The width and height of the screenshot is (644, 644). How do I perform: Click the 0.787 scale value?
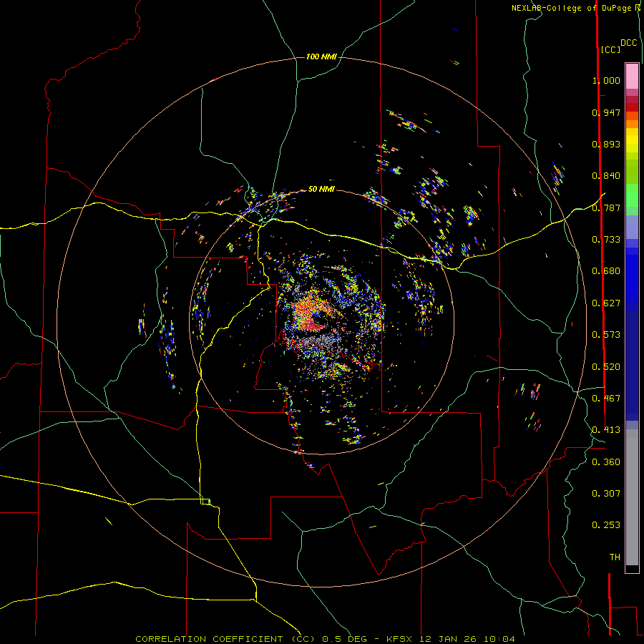pyautogui.click(x=606, y=208)
